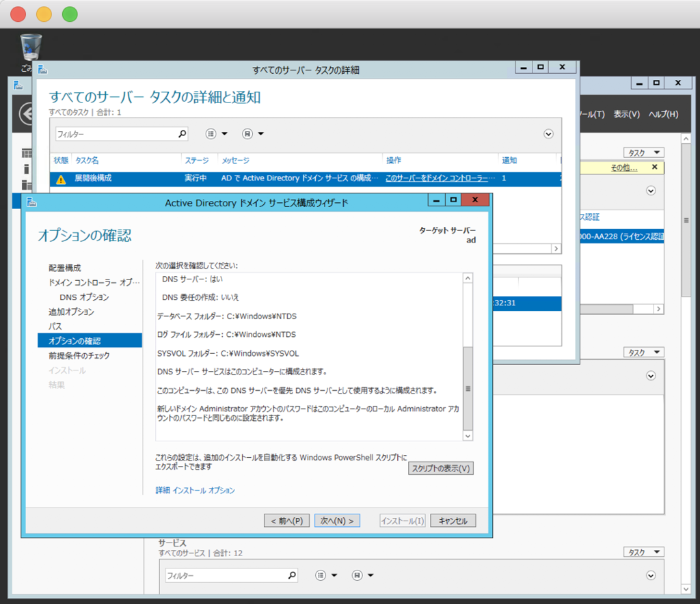Select the 00-AA228 (ライセンス認証 highlighted row

pos(622,236)
